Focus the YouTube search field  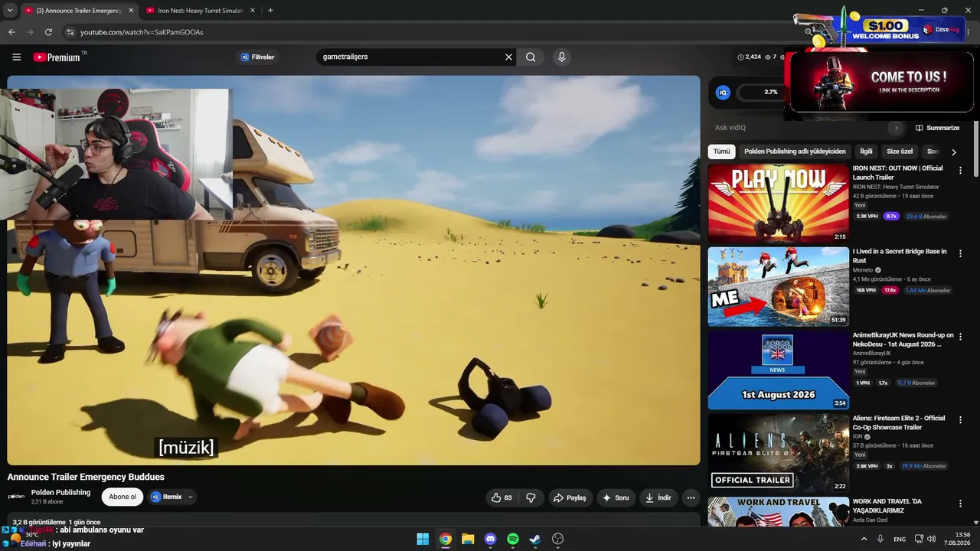click(x=410, y=57)
